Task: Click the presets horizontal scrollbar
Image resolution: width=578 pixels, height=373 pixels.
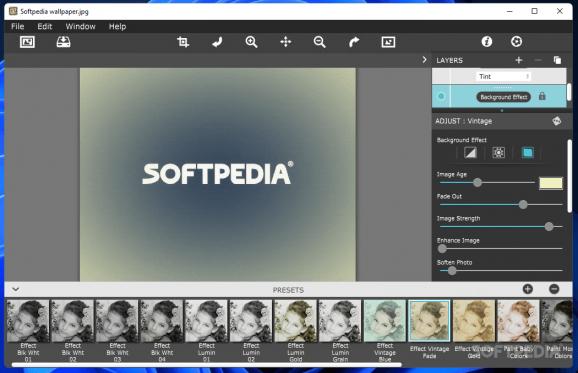Action: click(206, 365)
